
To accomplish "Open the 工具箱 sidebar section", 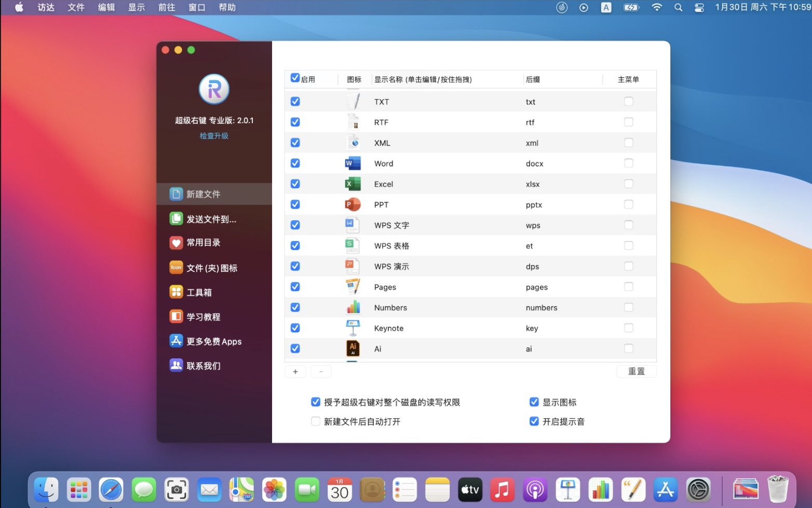I will 214,292.
